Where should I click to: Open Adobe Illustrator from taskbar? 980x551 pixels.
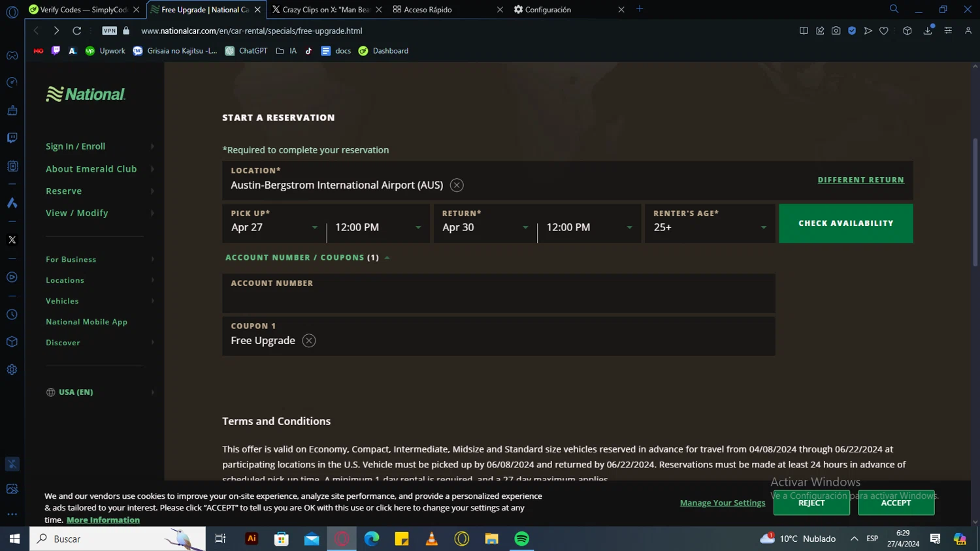(x=252, y=539)
